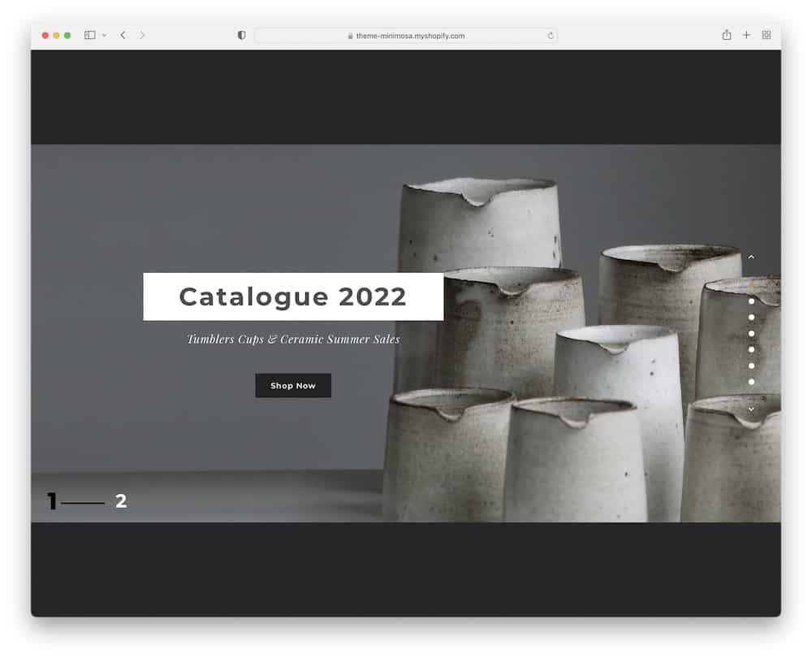This screenshot has width=812, height=658.
Task: Switch to slide 1 in the slider
Action: coord(52,501)
